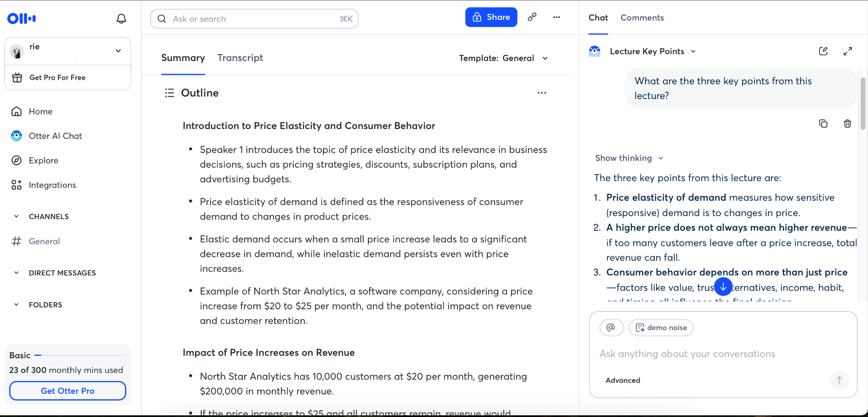Click 'Impact of Price Increases on Revenue' heading

click(x=269, y=353)
